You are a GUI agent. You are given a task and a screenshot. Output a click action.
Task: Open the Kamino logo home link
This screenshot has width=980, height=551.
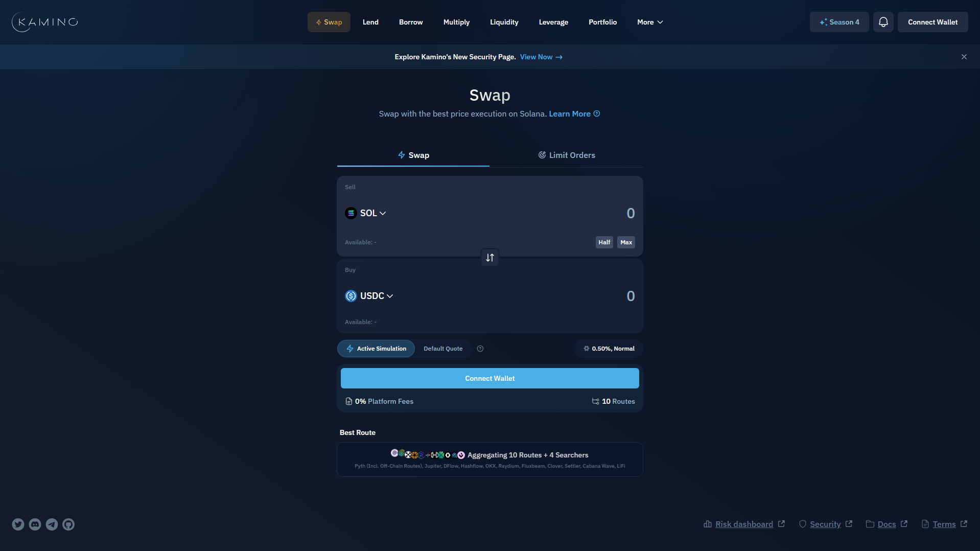point(45,22)
